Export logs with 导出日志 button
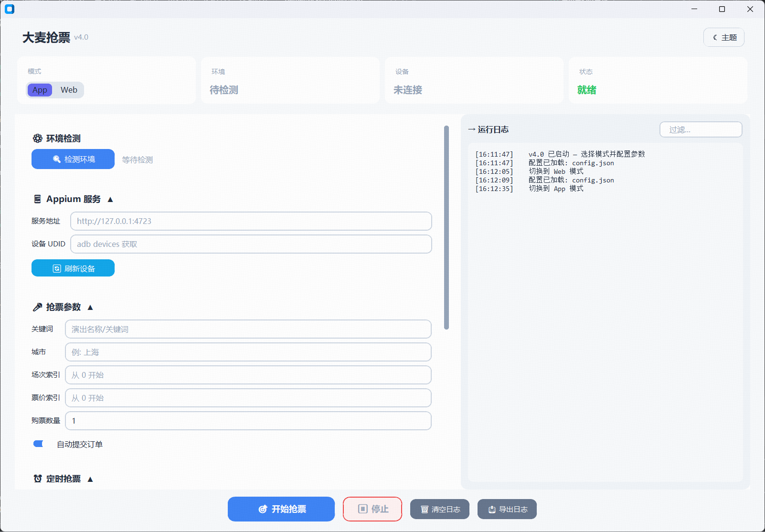This screenshot has height=532, width=765. [507, 509]
